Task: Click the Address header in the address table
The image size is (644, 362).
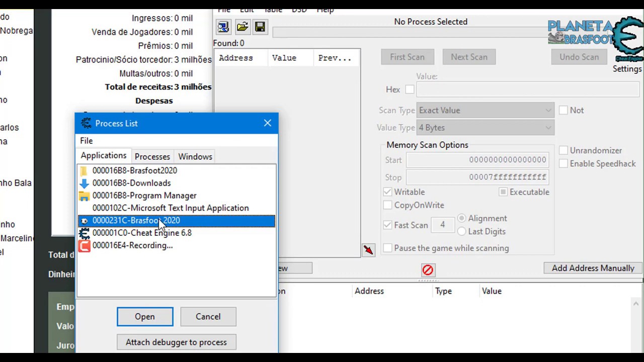Action: (369, 291)
